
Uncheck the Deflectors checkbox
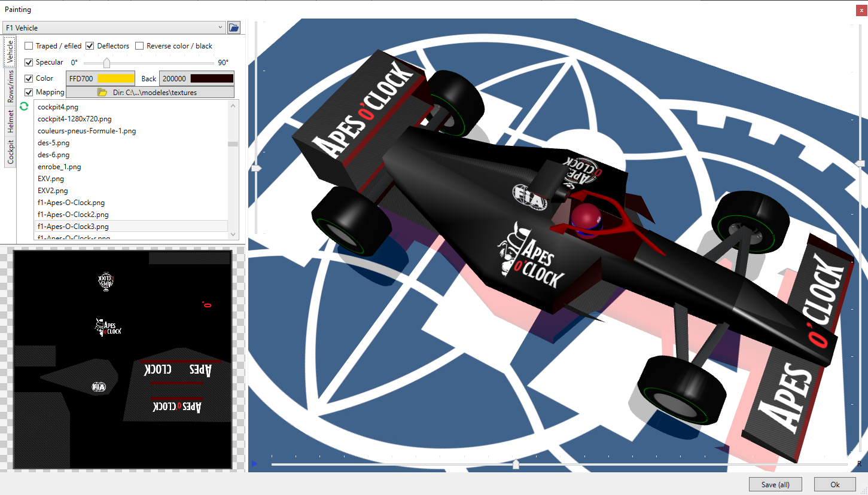(90, 46)
